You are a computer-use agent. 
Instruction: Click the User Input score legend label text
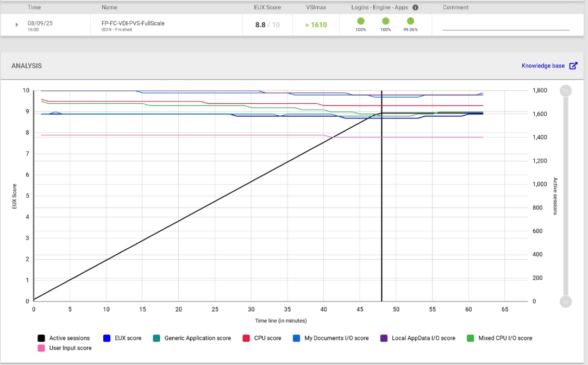(71, 348)
